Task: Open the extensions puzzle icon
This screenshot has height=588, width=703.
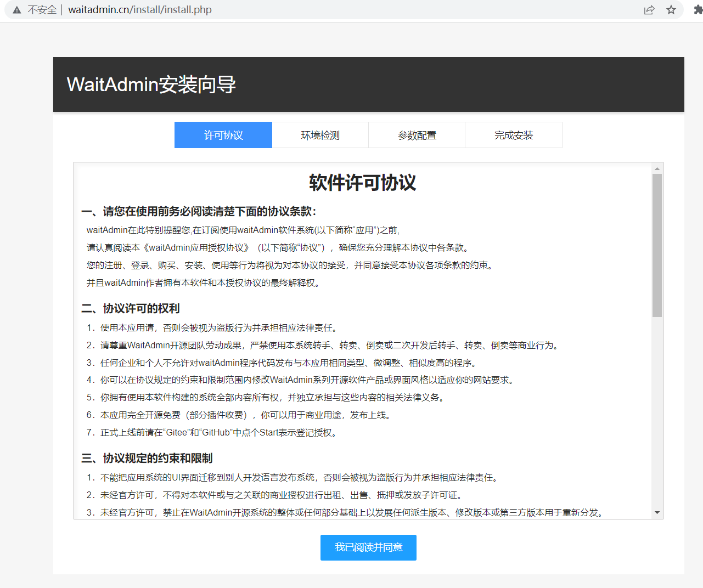Action: [698, 10]
